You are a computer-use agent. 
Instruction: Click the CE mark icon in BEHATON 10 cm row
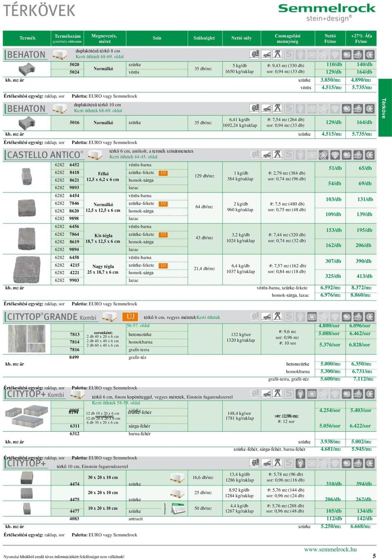[370, 108]
